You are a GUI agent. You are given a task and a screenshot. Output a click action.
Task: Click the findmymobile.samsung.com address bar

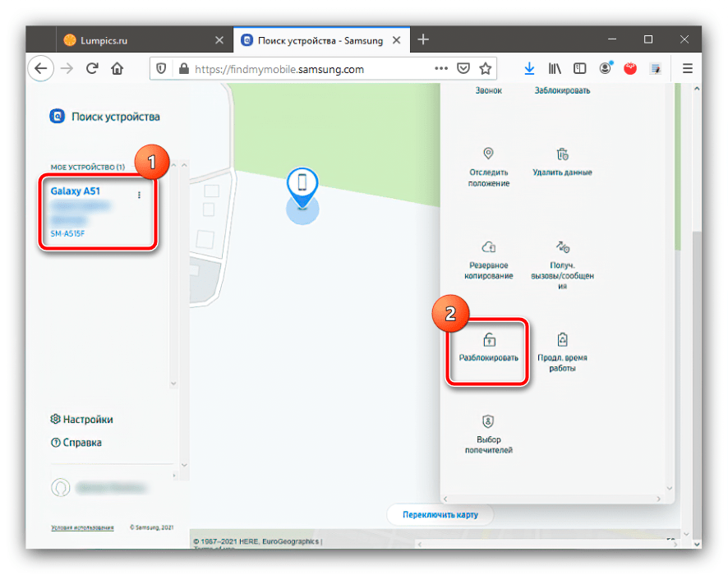304,69
